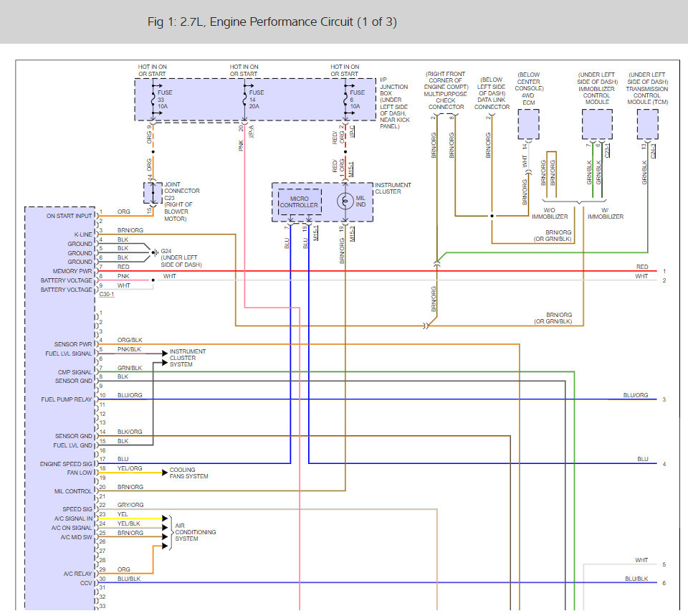688x616 pixels.
Task: Select the "A/C MID SW" pin label
Action: tap(77, 537)
